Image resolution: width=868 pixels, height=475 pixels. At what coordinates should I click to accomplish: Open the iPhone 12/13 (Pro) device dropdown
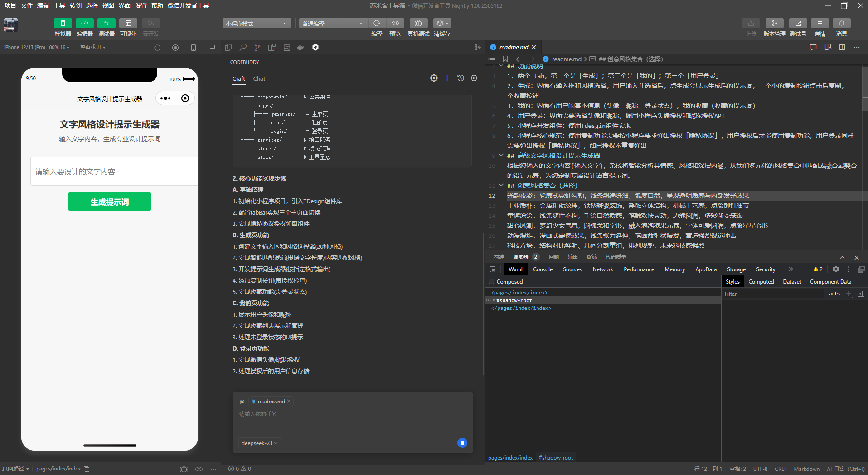point(36,47)
